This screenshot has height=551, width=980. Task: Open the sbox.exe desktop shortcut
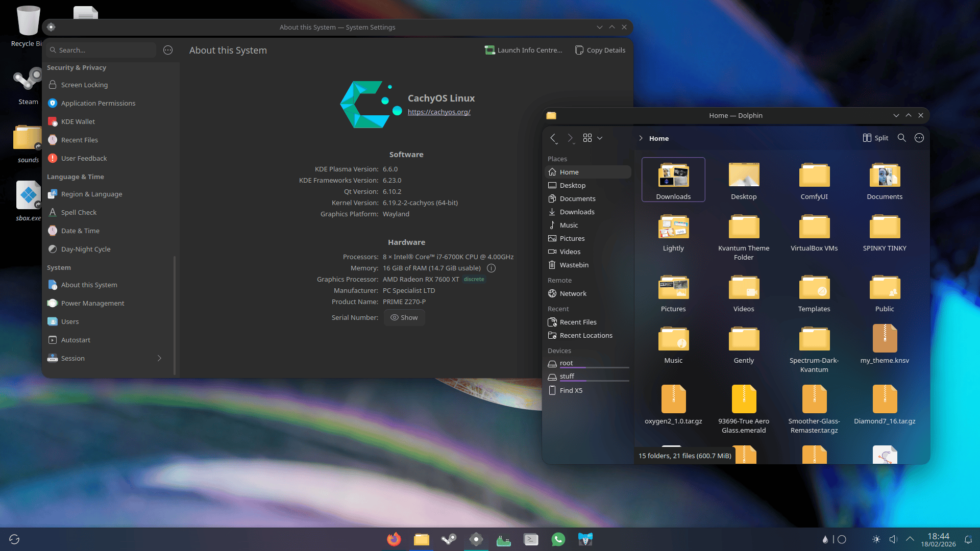point(28,201)
